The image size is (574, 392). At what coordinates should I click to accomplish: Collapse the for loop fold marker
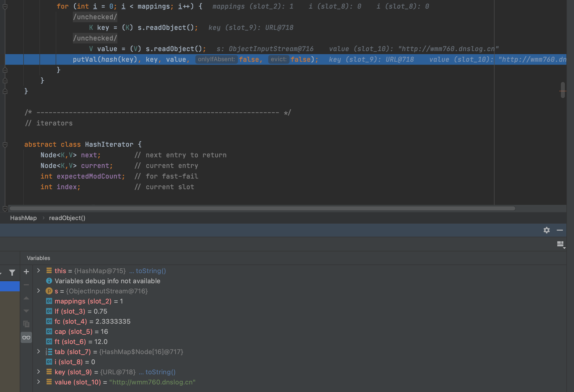tap(5, 7)
